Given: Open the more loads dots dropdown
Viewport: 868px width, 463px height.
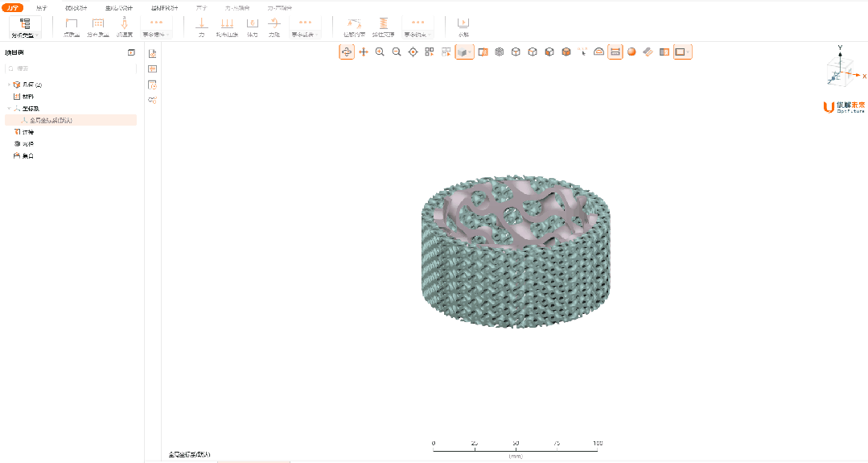Looking at the screenshot, I should point(305,27).
